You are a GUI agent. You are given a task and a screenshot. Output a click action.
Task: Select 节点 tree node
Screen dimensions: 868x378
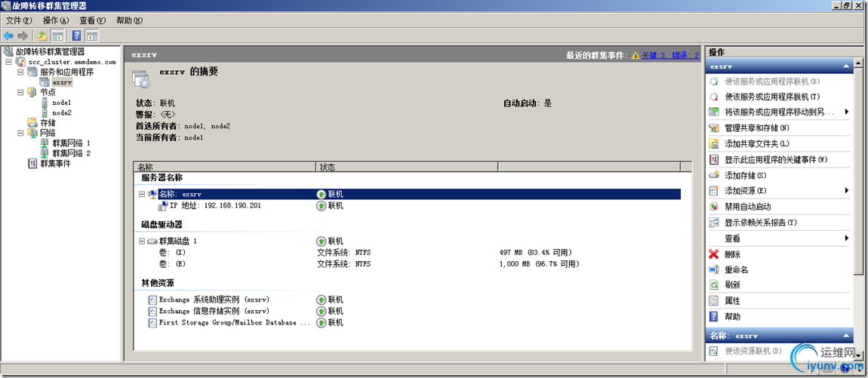click(48, 92)
